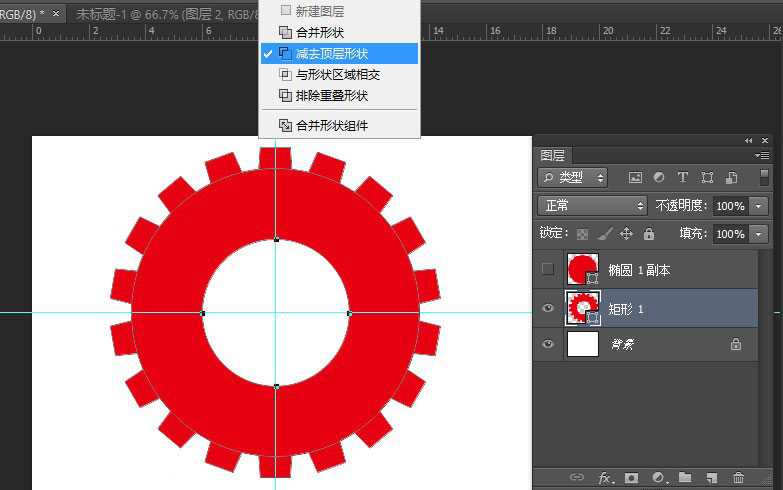The width and height of the screenshot is (783, 490).
Task: Show the 椭圆 1 副本 layer
Action: (x=547, y=269)
